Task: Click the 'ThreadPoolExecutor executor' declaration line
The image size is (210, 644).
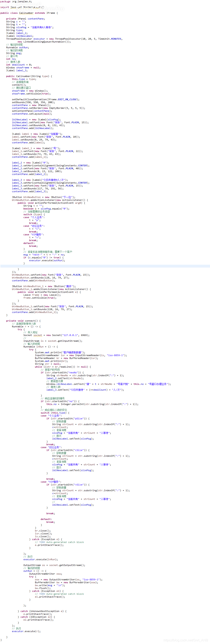Action: tap(64, 39)
